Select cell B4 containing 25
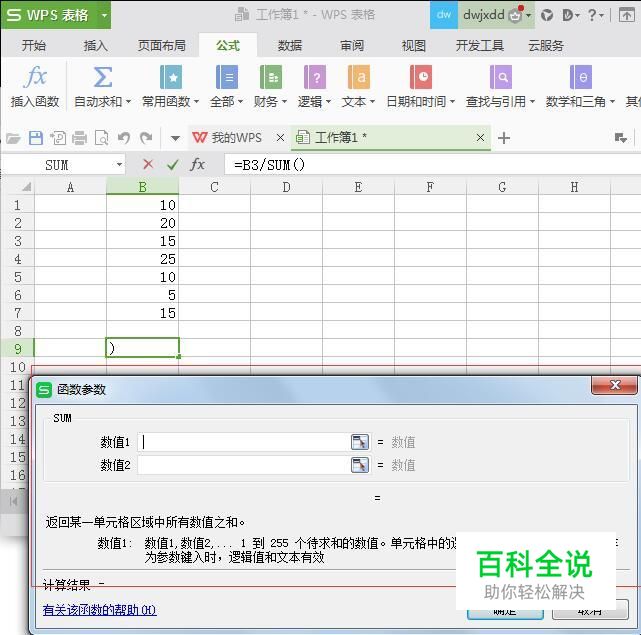Image resolution: width=641 pixels, height=635 pixels. pyautogui.click(x=142, y=259)
